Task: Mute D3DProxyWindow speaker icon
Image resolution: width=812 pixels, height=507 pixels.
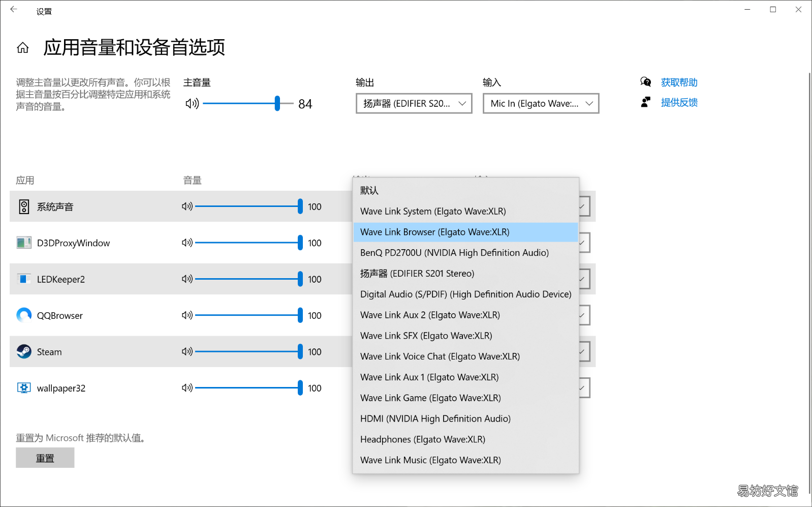Action: [x=187, y=243]
